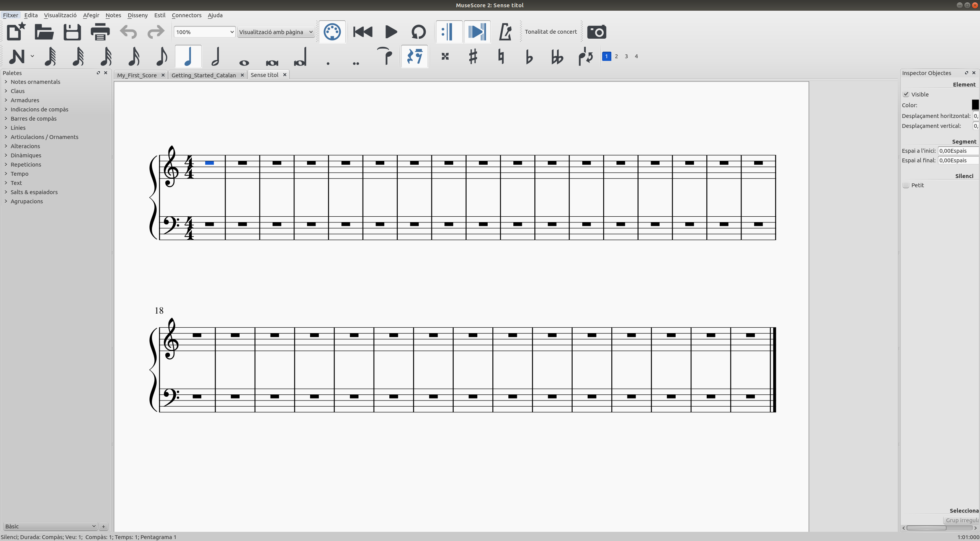980x541 pixels.
Task: Enable note input mode (N icon)
Action: tap(17, 57)
